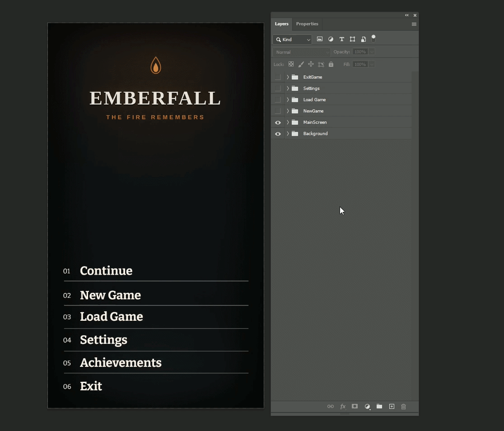Collapse panel with double-arrow icon
Viewport: 504px width, 431px height.
406,15
